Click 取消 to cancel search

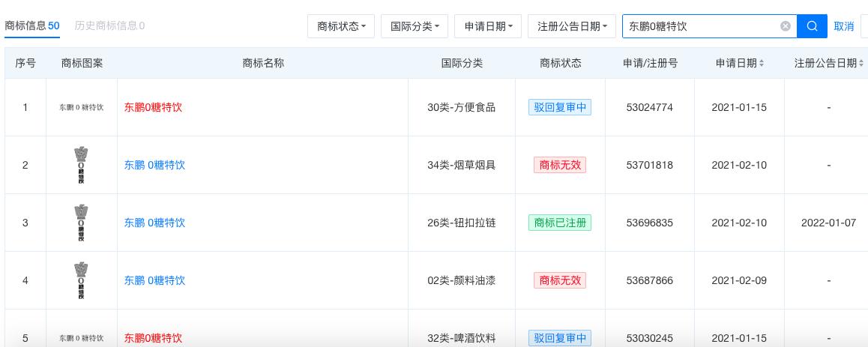point(844,26)
